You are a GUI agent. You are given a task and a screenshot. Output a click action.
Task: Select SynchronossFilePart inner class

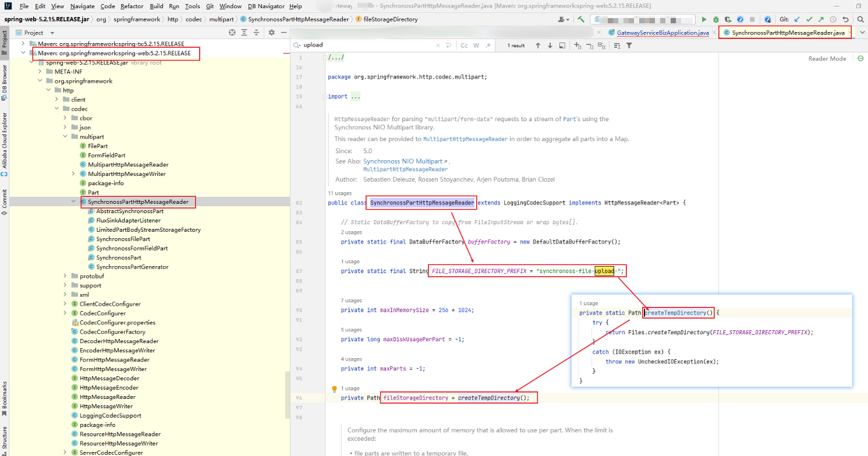point(123,239)
